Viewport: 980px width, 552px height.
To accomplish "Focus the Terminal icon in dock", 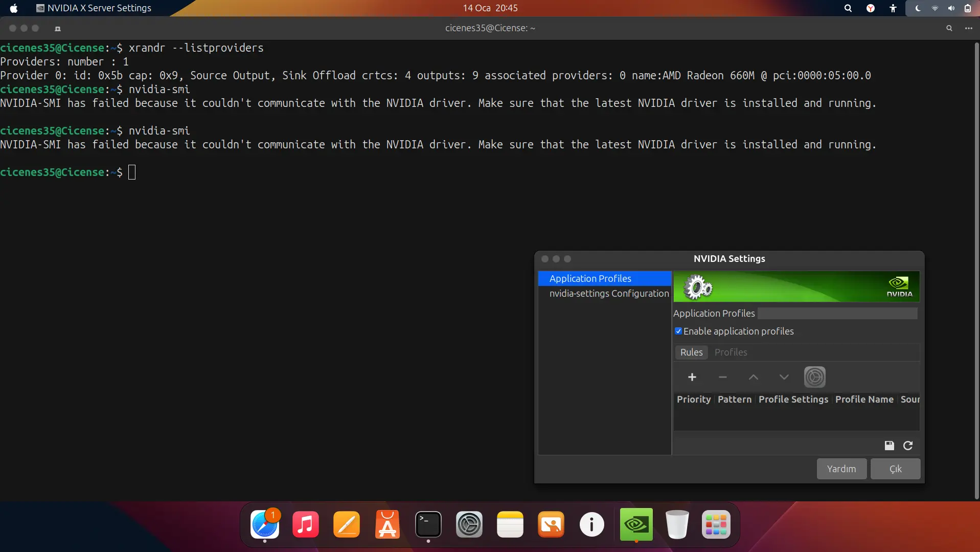I will (x=428, y=524).
